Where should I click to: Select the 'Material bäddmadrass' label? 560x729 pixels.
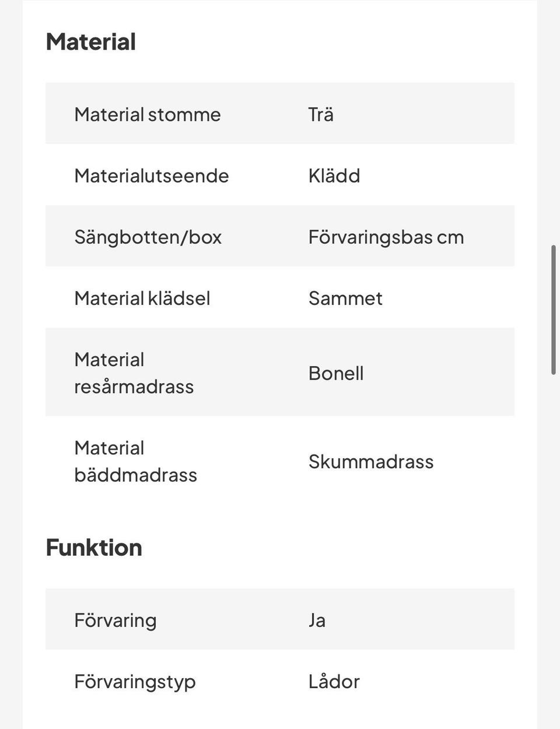click(x=136, y=461)
